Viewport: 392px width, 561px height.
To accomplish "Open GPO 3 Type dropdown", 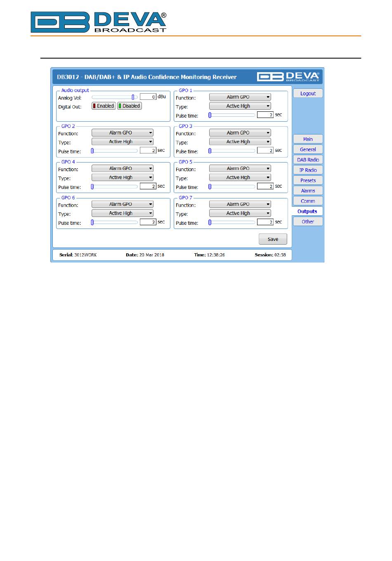I will (x=240, y=141).
